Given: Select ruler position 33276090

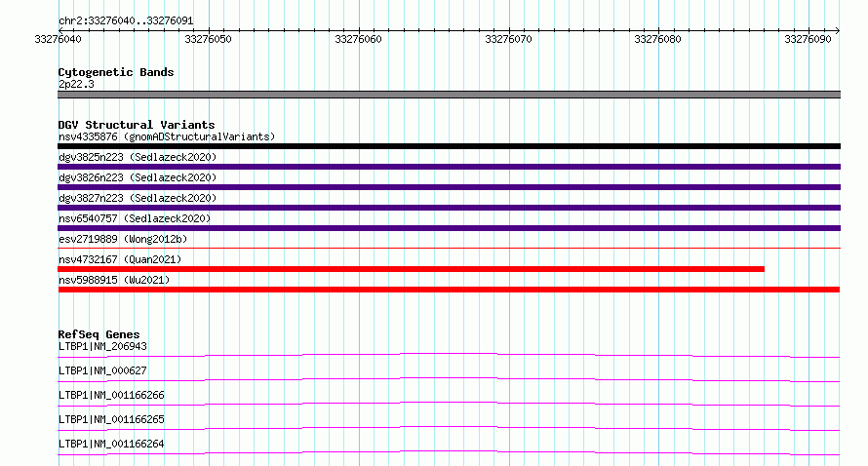Looking at the screenshot, I should tap(808, 39).
